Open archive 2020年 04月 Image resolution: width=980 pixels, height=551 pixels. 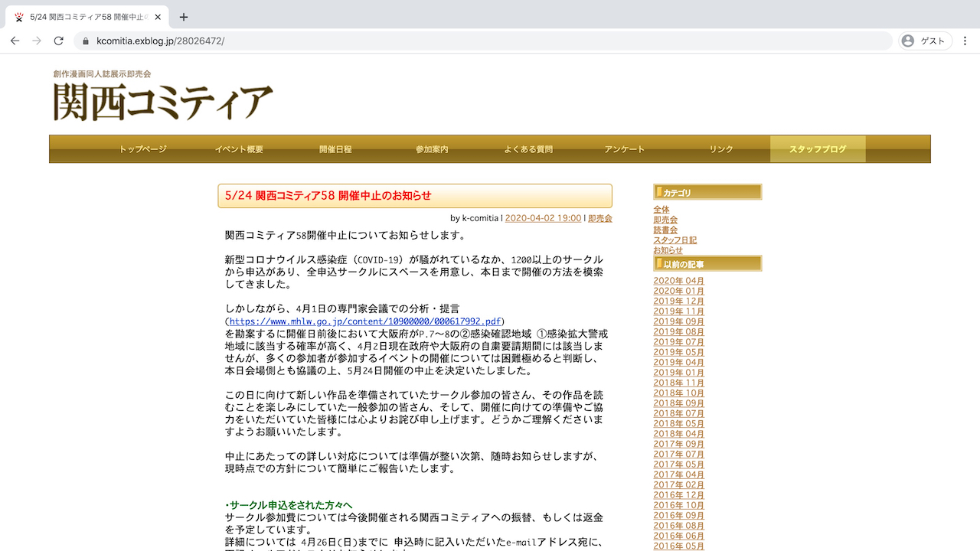point(679,281)
